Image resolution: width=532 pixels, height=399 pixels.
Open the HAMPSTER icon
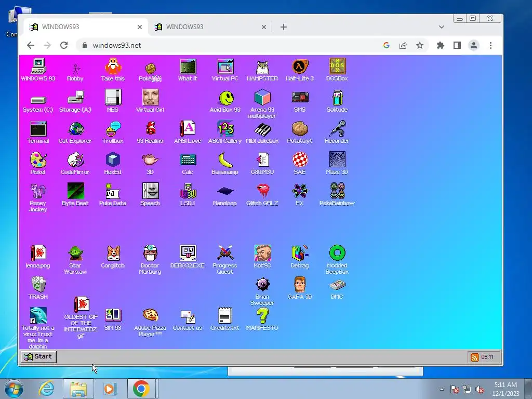point(262,67)
